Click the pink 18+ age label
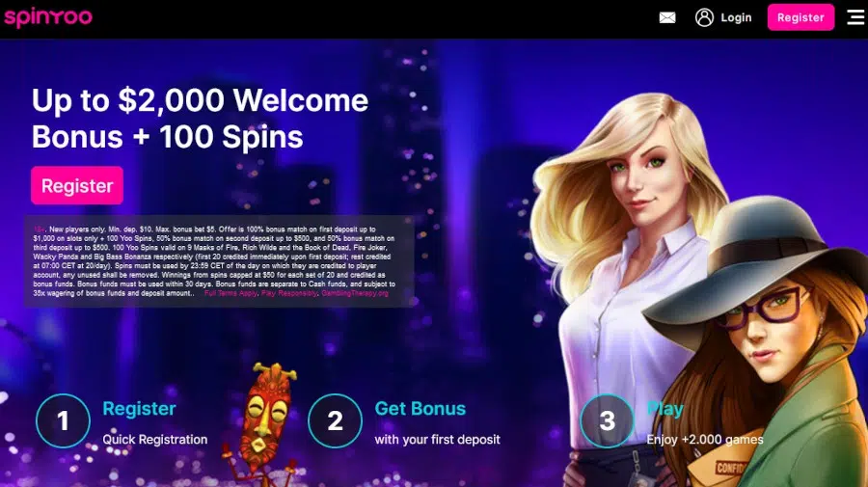Viewport: 868px width, 487px height. tap(40, 230)
